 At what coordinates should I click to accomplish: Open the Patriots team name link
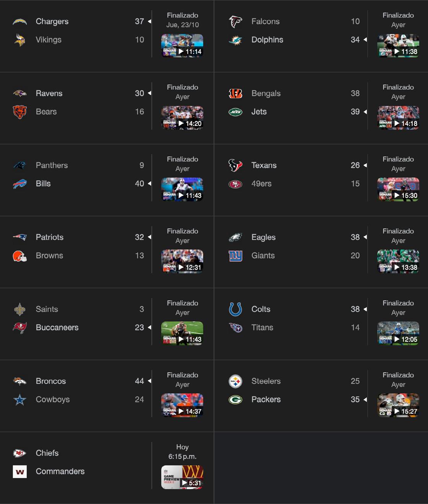point(49,237)
